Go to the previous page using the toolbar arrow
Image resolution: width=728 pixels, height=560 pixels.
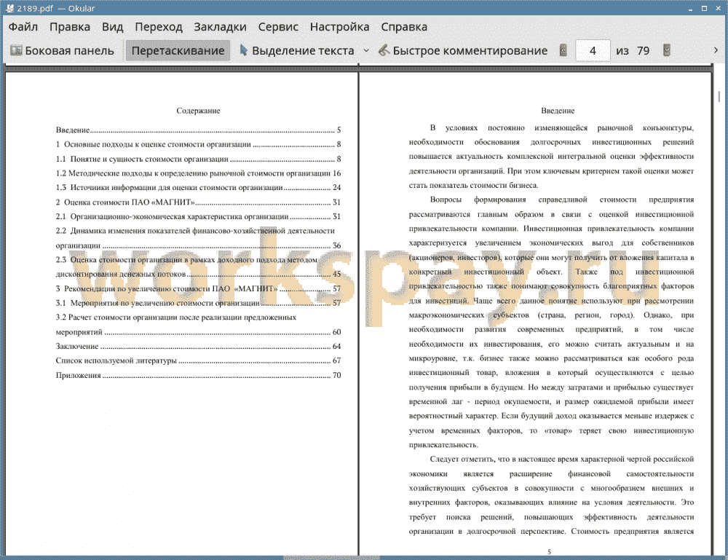563,50
